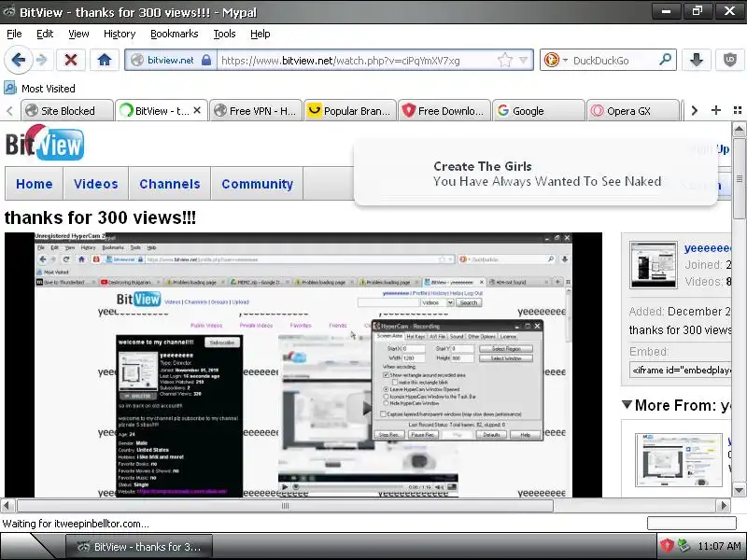This screenshot has width=747, height=560.
Task: Click the bitview.net site identity label
Action: click(x=171, y=61)
